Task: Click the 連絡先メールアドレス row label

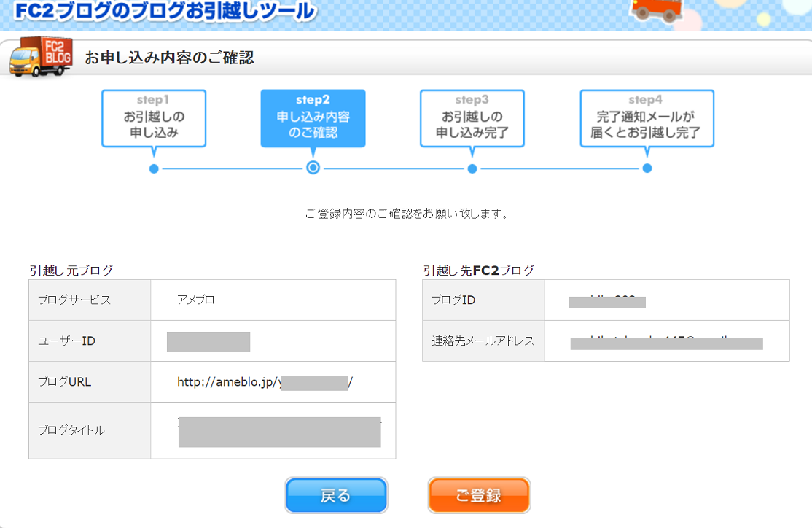Action: tap(483, 341)
